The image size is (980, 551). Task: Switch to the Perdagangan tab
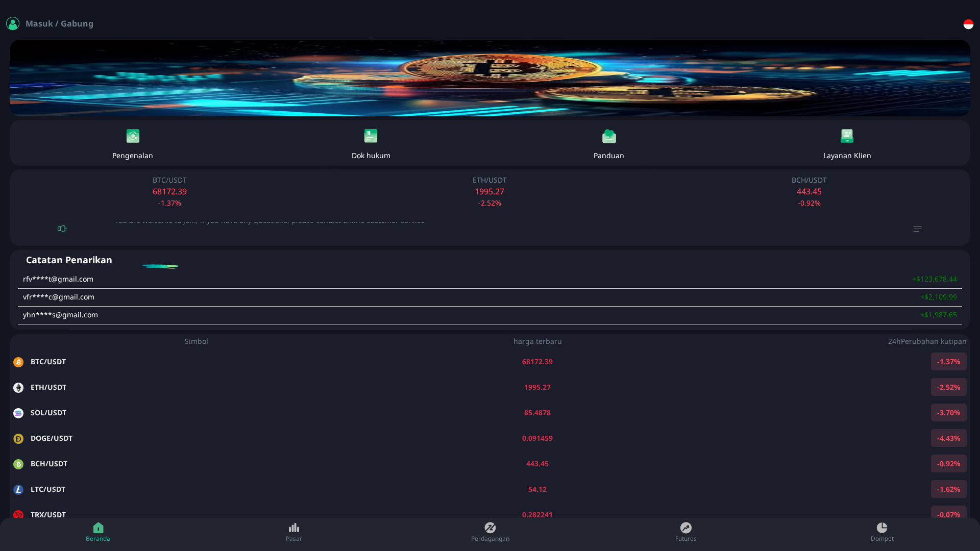tap(490, 532)
